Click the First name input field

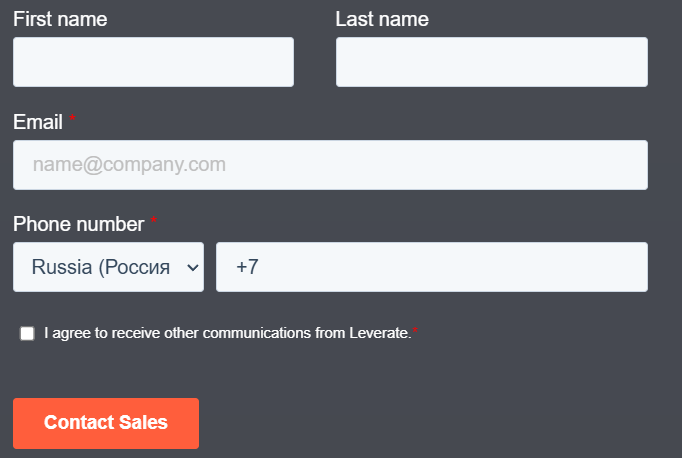[x=153, y=62]
